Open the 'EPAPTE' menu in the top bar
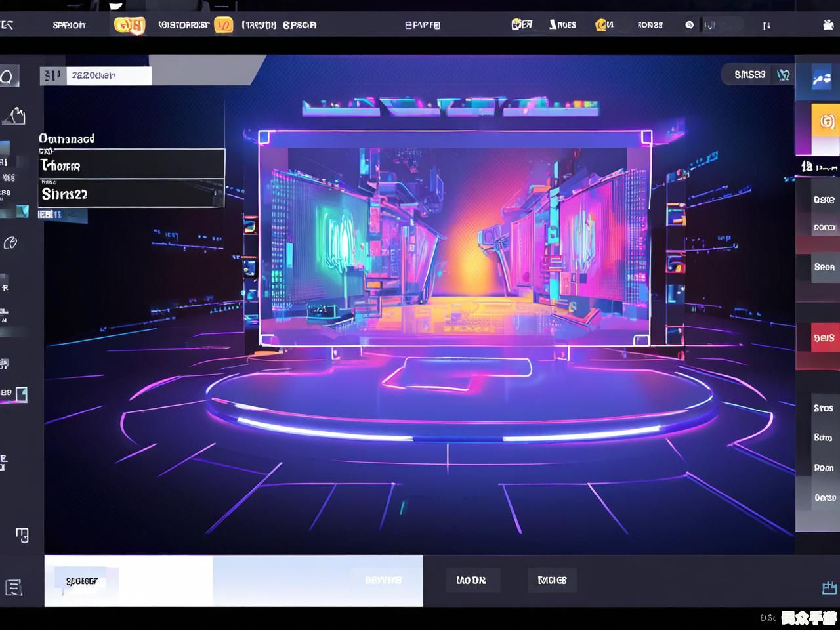 [422, 25]
